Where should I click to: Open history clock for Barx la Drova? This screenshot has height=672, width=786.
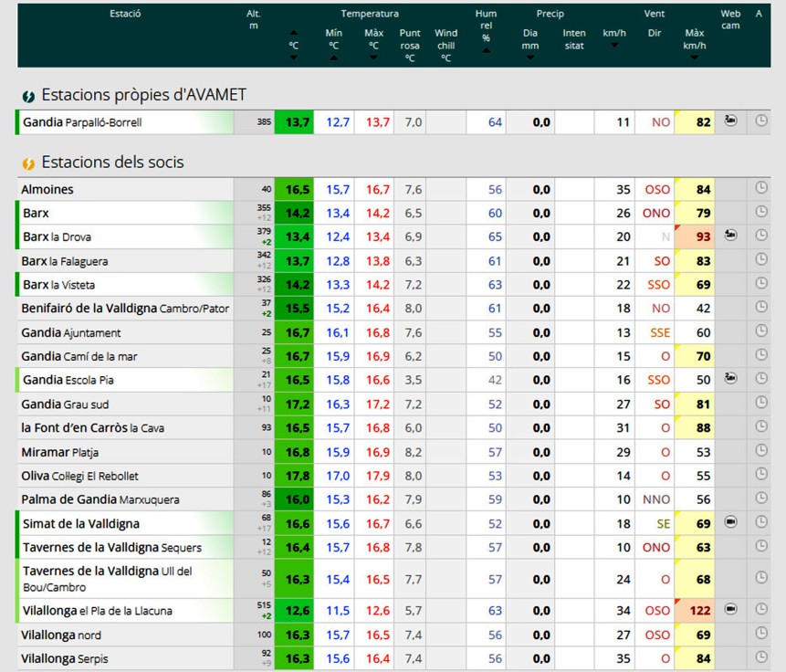pyautogui.click(x=761, y=235)
